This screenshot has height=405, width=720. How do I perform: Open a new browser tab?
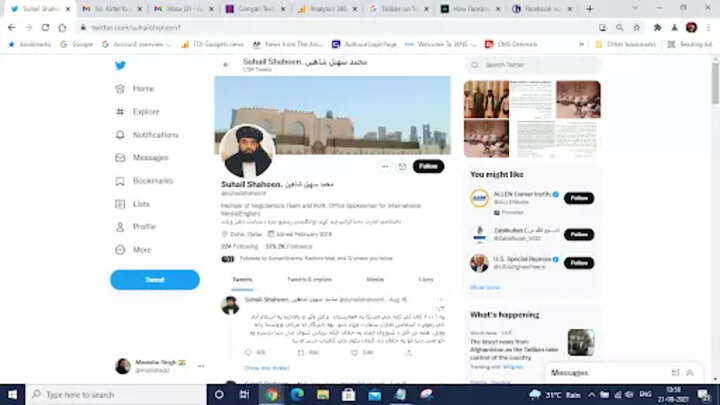point(590,9)
